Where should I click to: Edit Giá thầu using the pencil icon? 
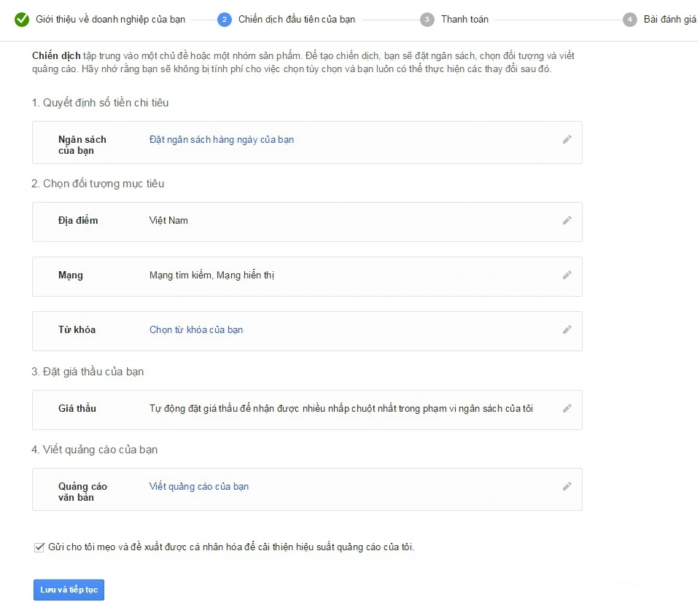[x=567, y=408]
